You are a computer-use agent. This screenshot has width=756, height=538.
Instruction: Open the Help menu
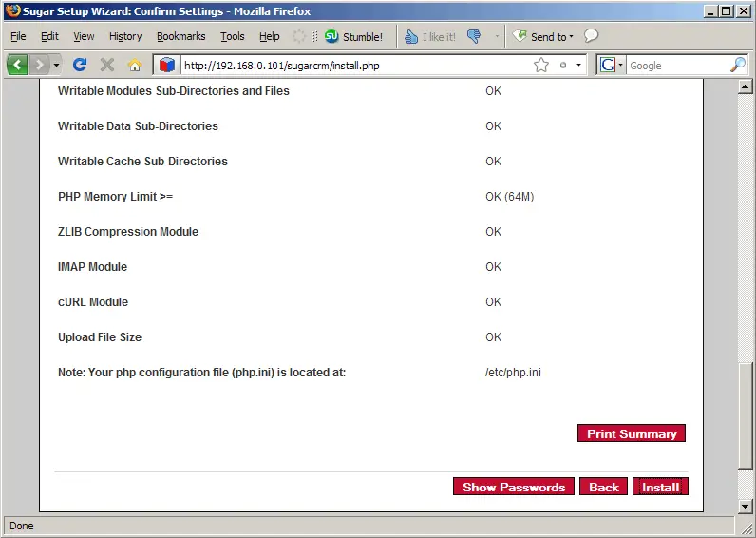point(269,36)
